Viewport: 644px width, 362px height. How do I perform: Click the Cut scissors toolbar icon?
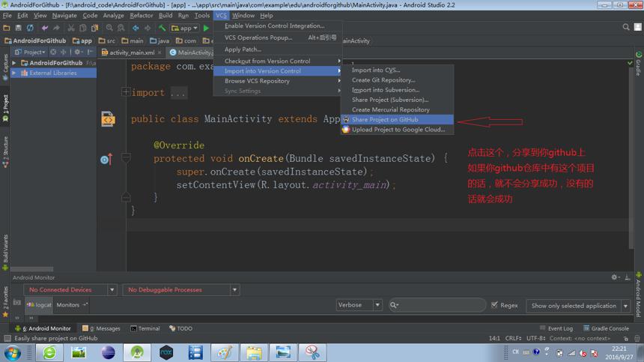[71, 28]
